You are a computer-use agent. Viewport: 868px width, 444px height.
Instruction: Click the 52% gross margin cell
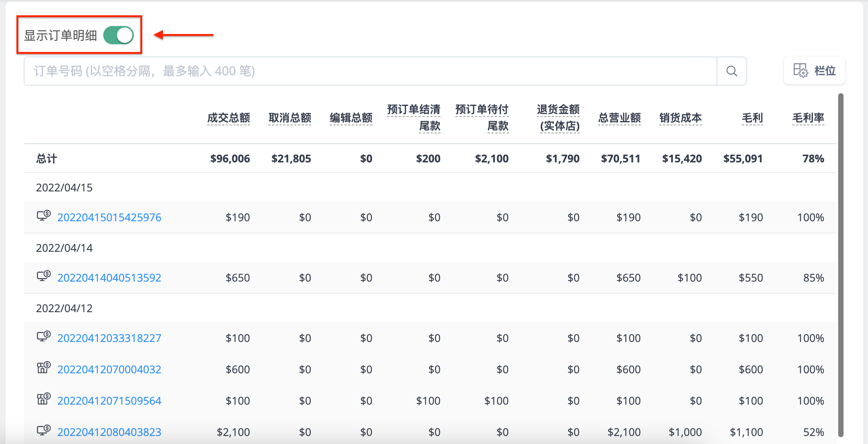click(x=813, y=432)
